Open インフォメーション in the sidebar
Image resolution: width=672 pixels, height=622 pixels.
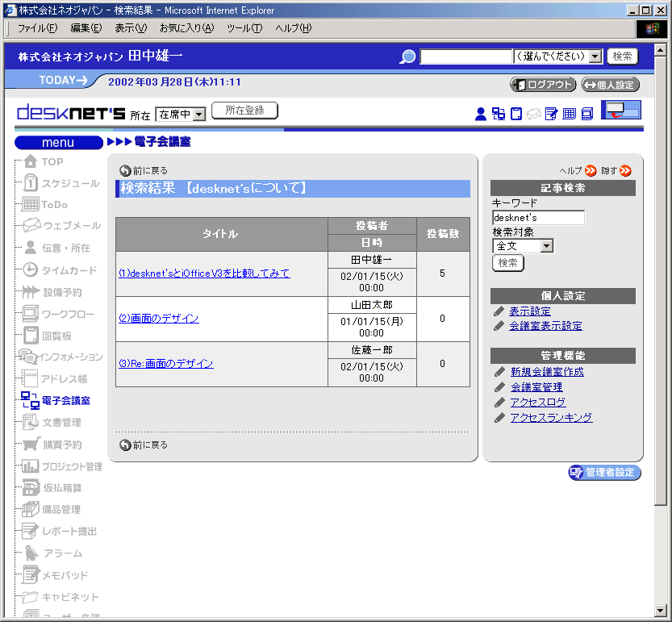[61, 357]
